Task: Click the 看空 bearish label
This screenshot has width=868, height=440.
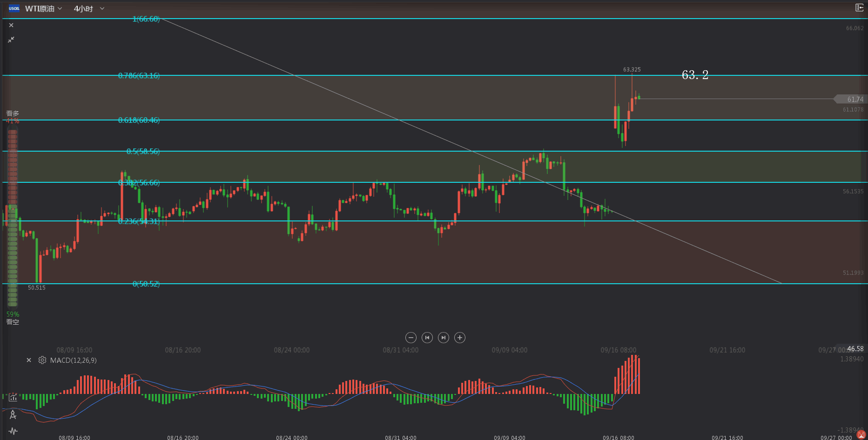Action: tap(13, 322)
